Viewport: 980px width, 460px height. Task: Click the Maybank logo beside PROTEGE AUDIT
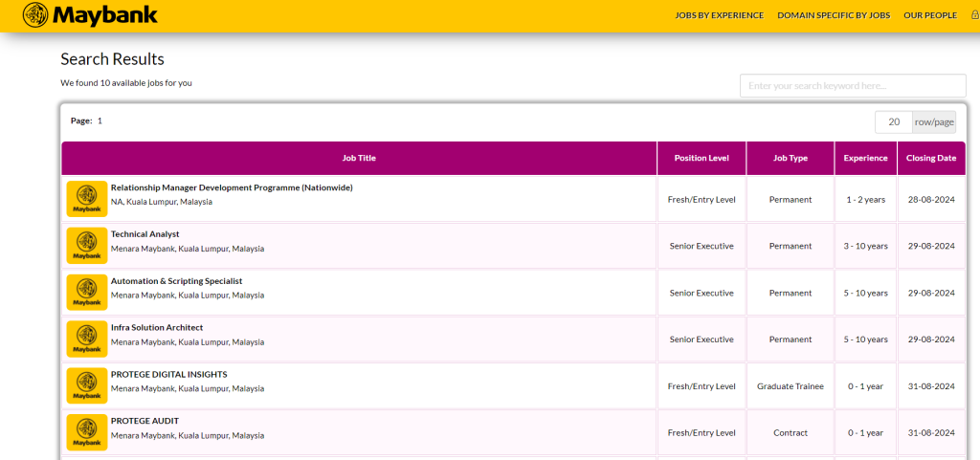(x=87, y=433)
